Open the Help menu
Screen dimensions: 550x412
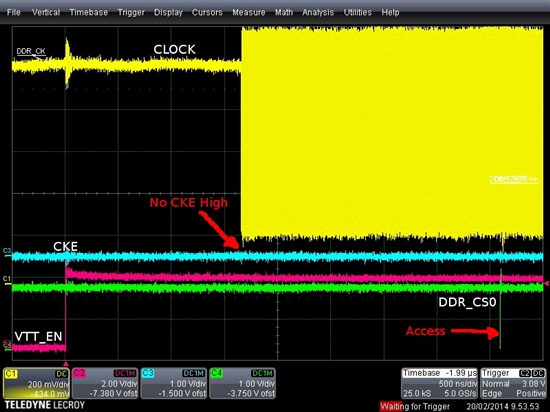click(390, 12)
